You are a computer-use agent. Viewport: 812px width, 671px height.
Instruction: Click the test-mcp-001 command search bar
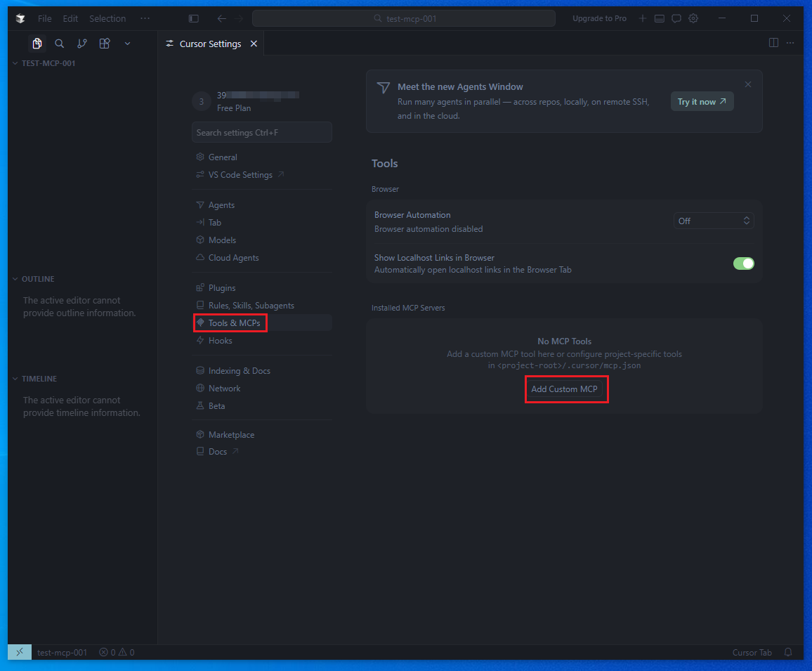coord(404,19)
